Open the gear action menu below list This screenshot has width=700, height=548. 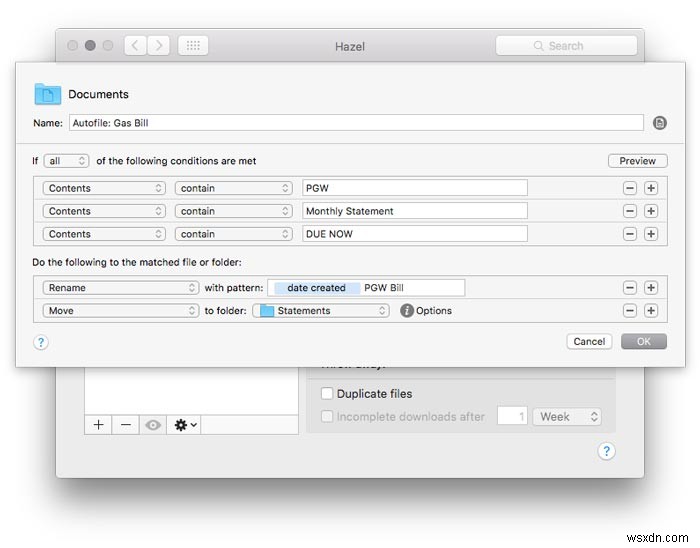click(x=184, y=425)
